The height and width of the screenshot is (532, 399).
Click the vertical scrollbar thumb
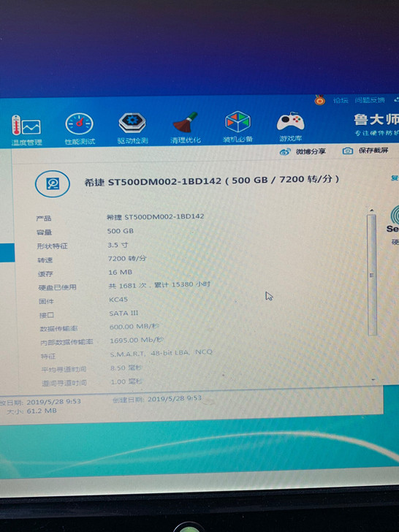372,275
